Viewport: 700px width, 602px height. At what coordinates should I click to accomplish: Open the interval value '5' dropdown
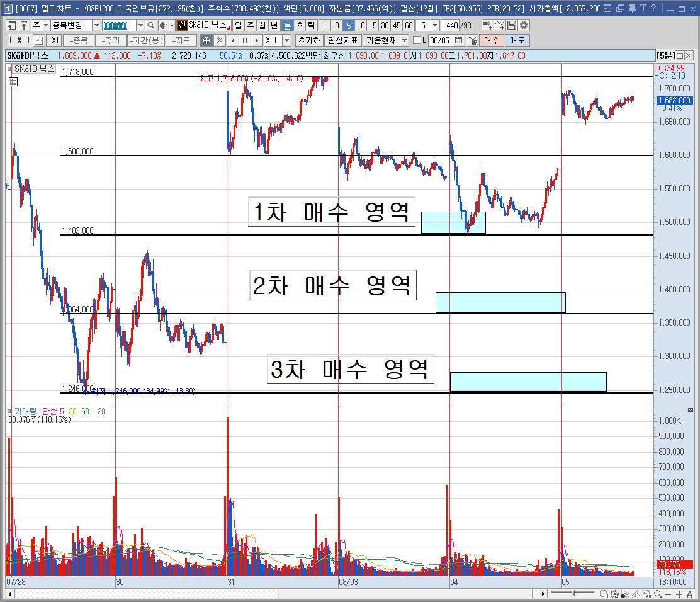pyautogui.click(x=435, y=25)
